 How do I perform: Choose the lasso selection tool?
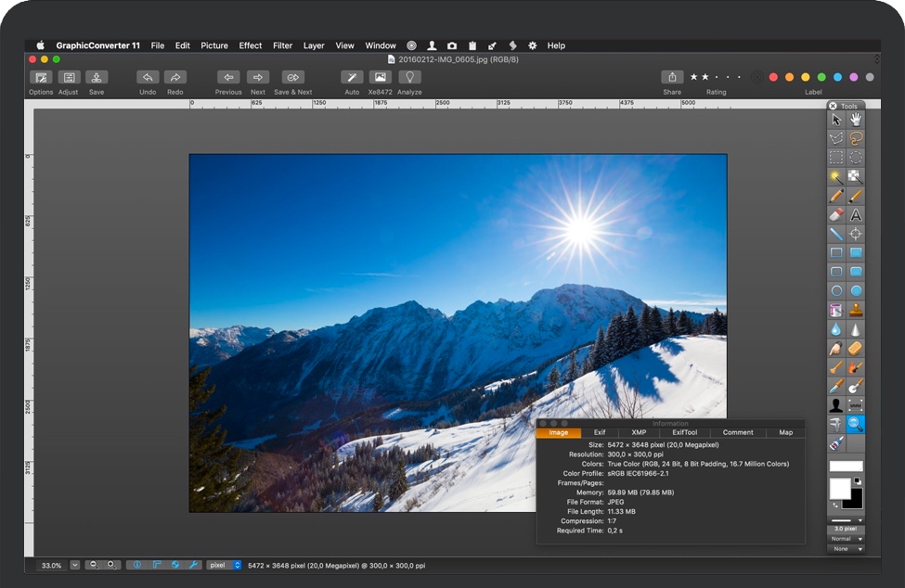tap(856, 138)
